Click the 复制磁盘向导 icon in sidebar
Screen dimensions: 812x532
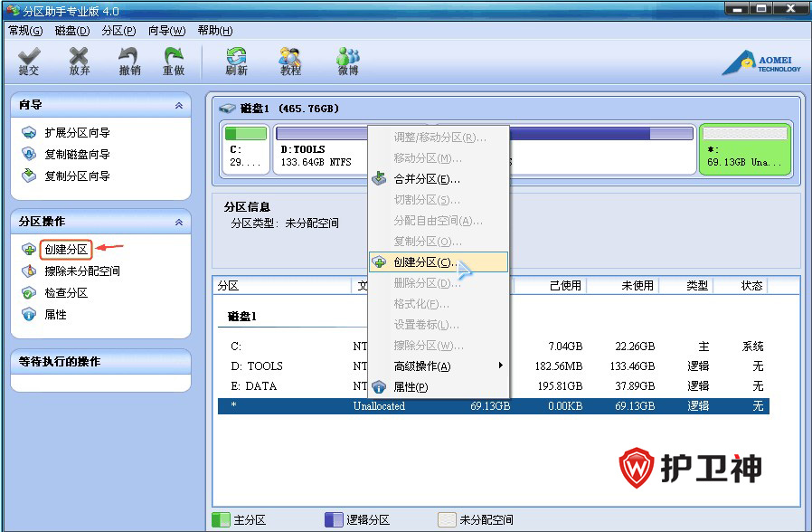(29, 155)
